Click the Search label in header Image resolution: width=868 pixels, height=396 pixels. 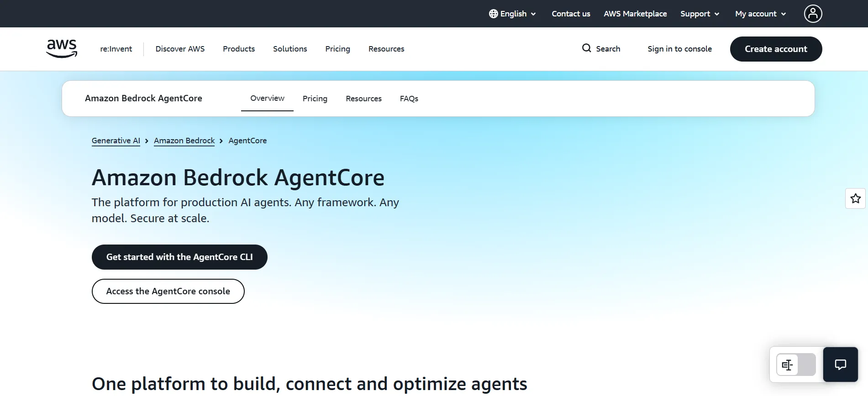[608, 49]
